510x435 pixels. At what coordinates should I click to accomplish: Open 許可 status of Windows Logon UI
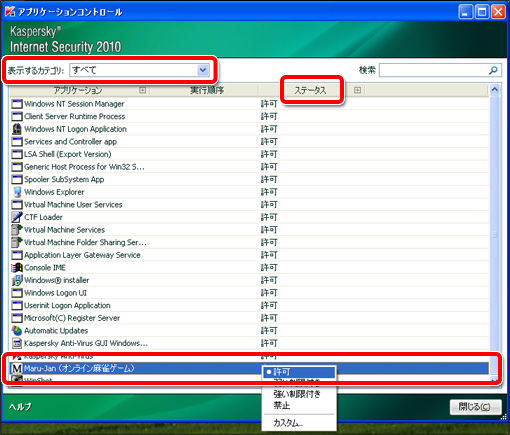tap(269, 293)
